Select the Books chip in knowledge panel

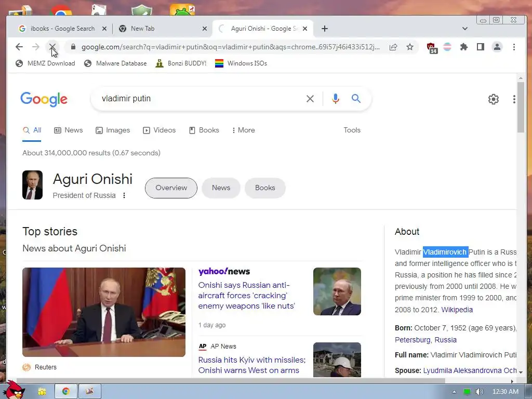(265, 188)
